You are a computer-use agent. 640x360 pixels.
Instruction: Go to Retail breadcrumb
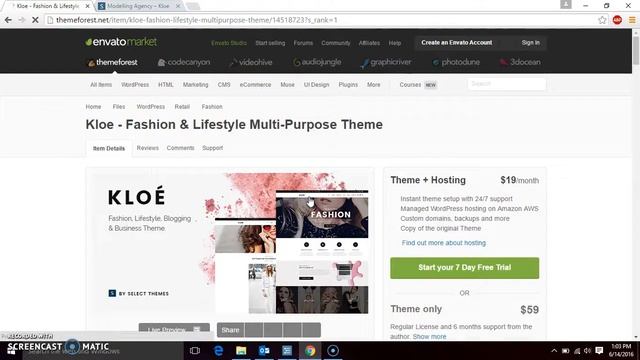coord(182,107)
